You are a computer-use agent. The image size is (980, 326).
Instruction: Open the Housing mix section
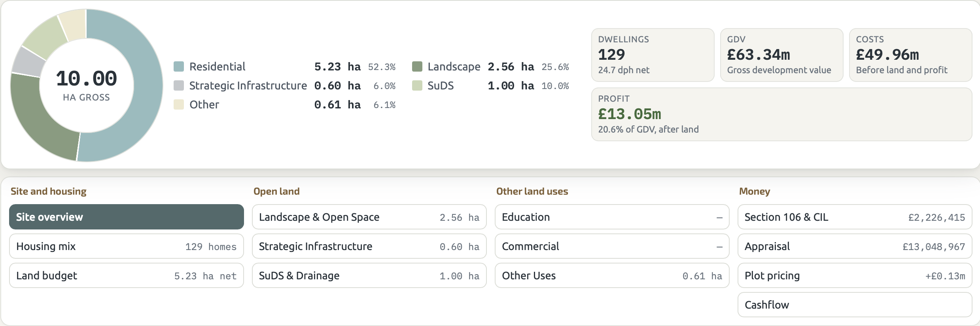[127, 246]
